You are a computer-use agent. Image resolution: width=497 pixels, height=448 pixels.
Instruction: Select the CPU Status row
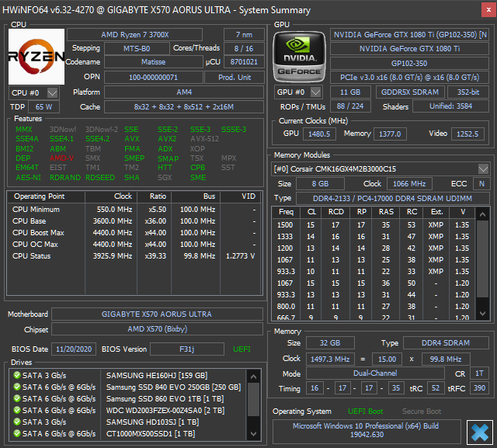134,255
